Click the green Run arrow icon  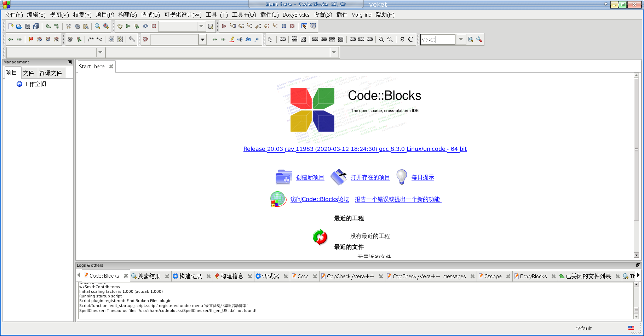[x=128, y=26]
